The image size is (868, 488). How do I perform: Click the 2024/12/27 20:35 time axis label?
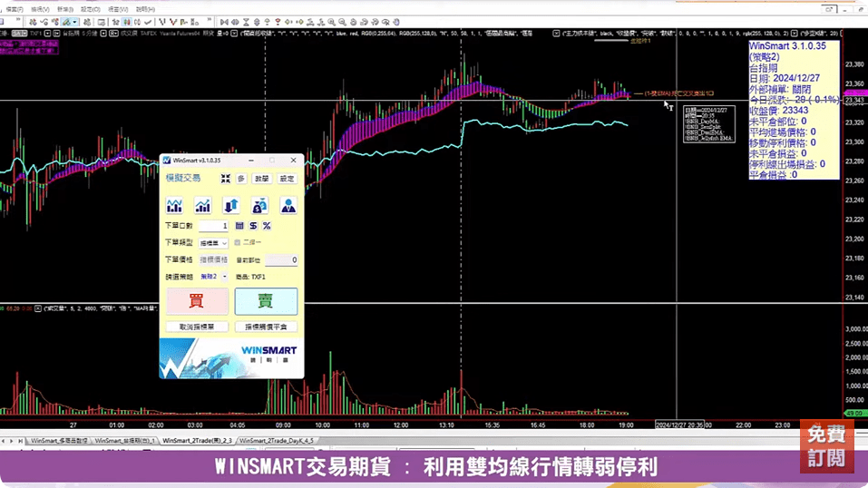679,425
